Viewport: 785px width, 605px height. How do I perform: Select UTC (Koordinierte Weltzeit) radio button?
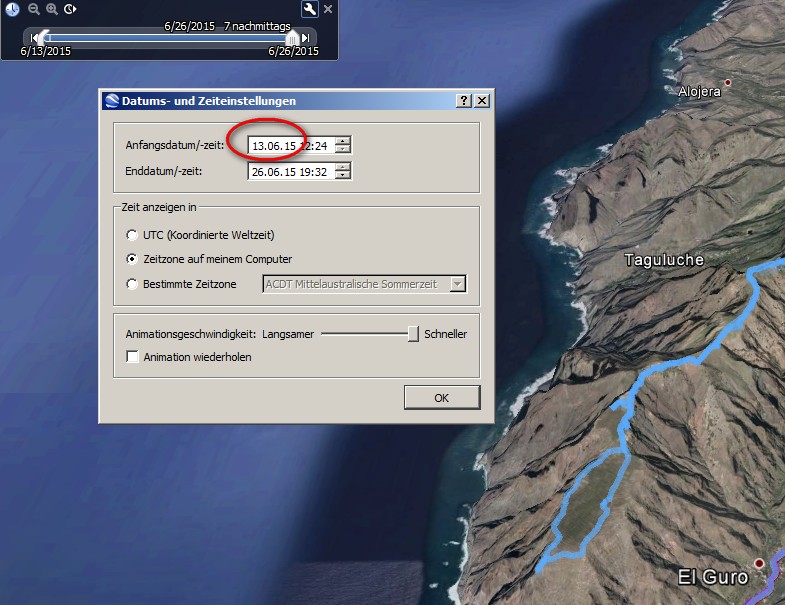point(132,235)
